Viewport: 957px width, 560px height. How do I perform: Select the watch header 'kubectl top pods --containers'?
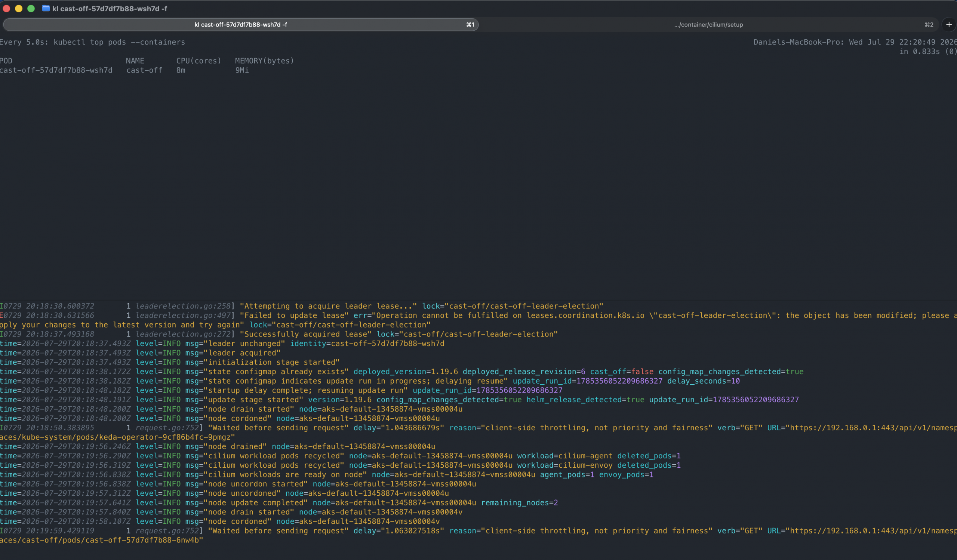pos(119,42)
